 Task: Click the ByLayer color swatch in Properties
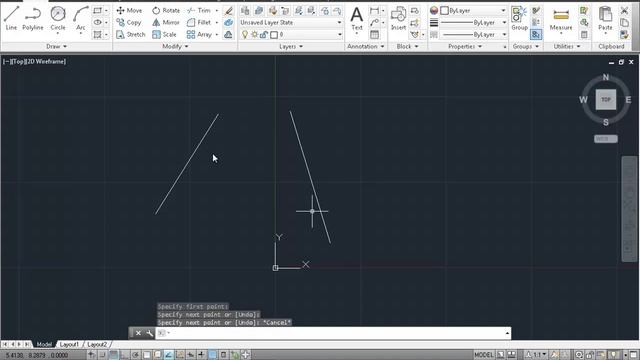coord(444,11)
